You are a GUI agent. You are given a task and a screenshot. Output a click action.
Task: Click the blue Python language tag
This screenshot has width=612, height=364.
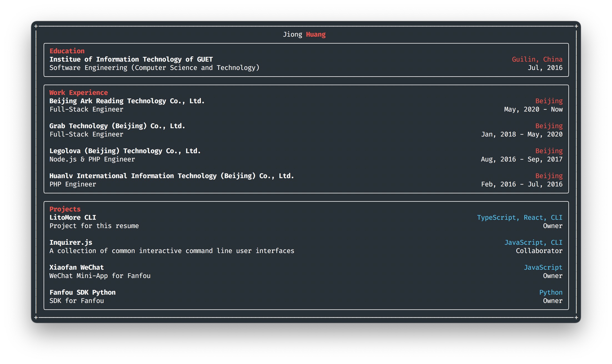[551, 292]
